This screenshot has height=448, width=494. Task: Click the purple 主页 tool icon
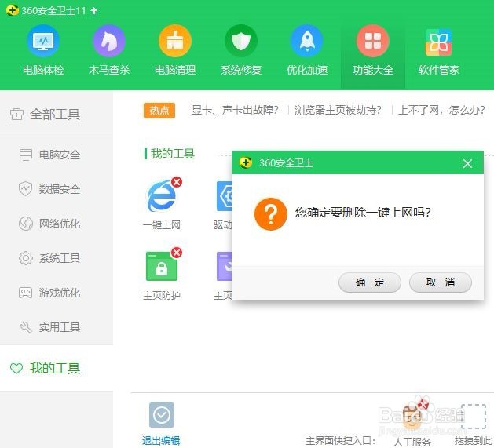225,266
